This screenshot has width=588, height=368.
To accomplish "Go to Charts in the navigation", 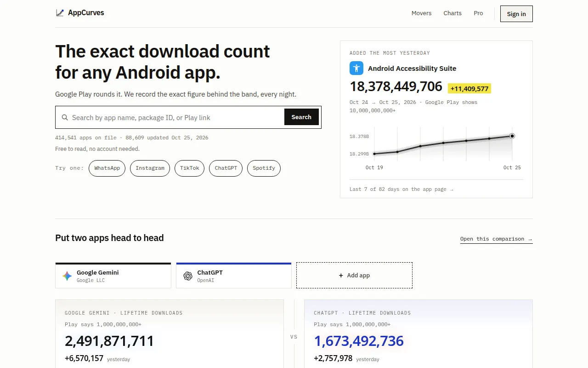I will (452, 13).
